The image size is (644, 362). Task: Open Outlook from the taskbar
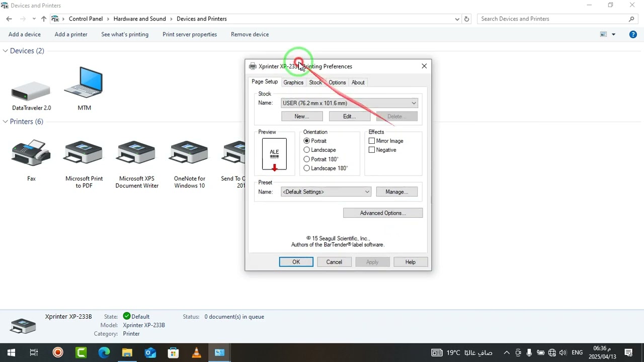pyautogui.click(x=150, y=352)
